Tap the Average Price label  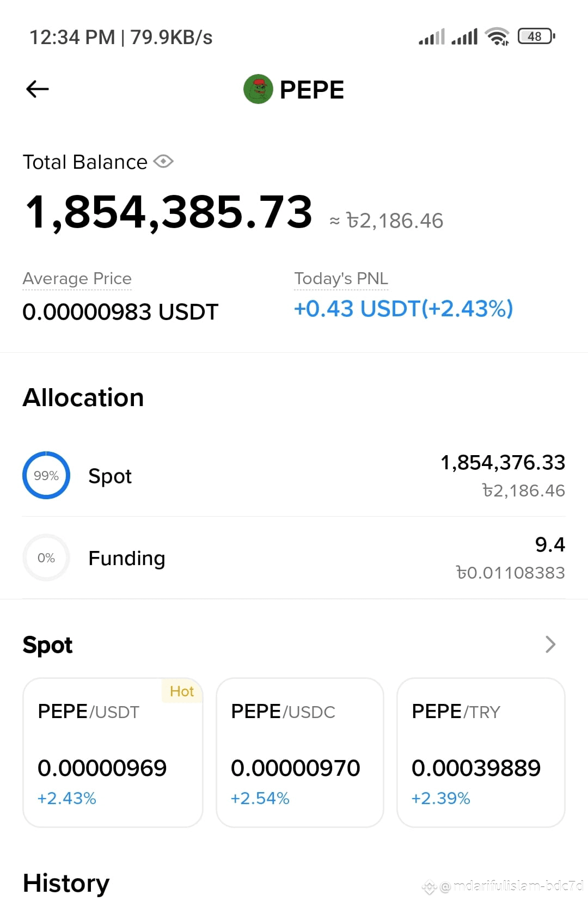pyautogui.click(x=77, y=279)
